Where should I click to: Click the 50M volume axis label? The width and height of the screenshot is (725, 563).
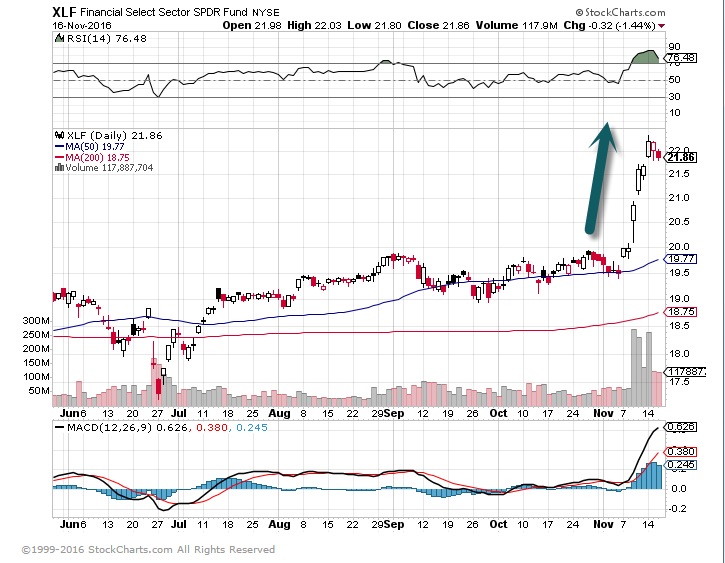point(39,391)
